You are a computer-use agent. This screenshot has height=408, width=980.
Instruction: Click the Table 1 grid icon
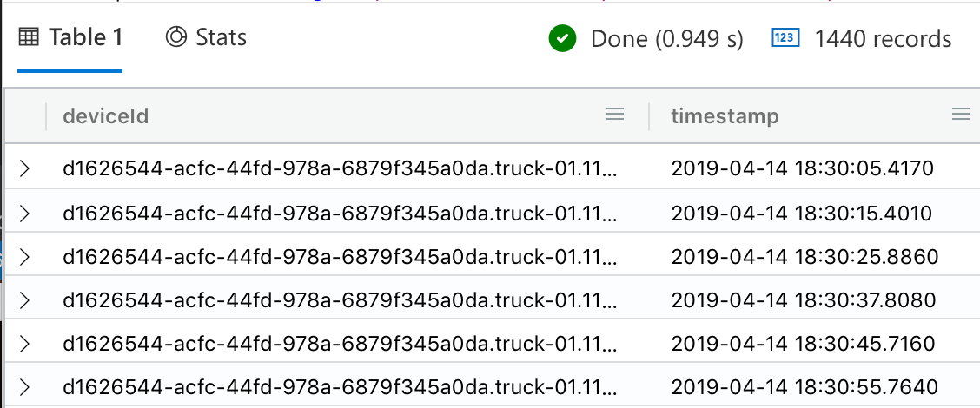(x=29, y=37)
